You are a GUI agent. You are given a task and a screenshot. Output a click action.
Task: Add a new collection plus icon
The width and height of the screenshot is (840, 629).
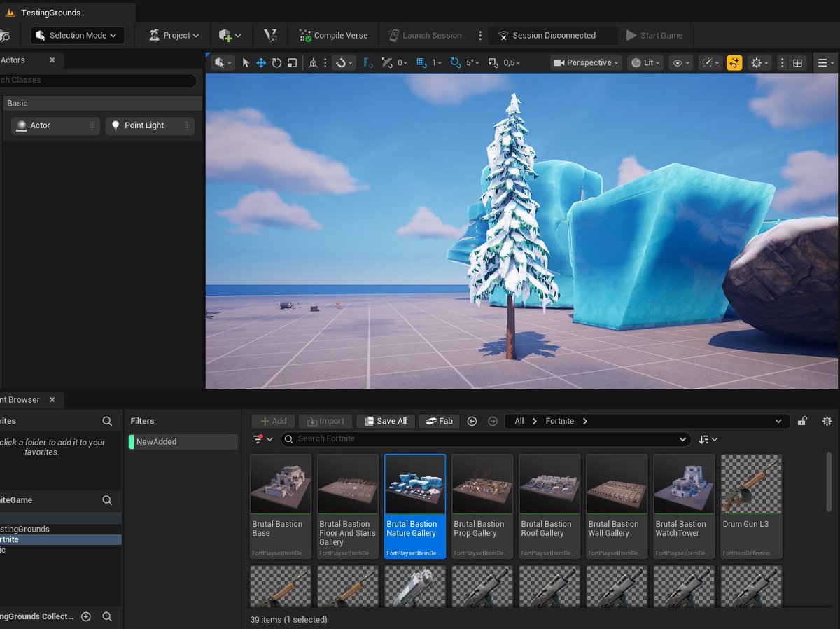[86, 616]
